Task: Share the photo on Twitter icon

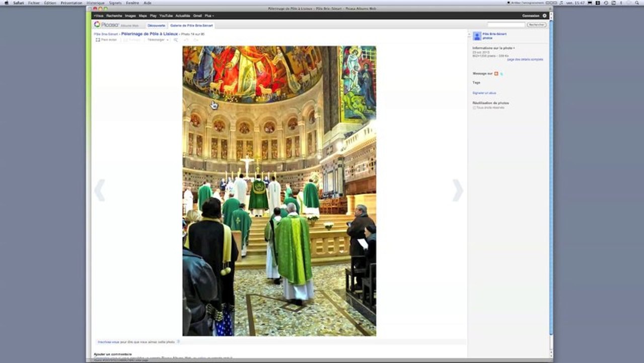Action: pyautogui.click(x=502, y=74)
